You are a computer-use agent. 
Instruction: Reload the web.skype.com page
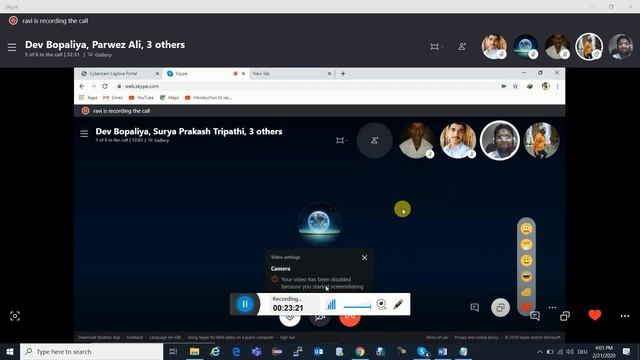tap(105, 86)
